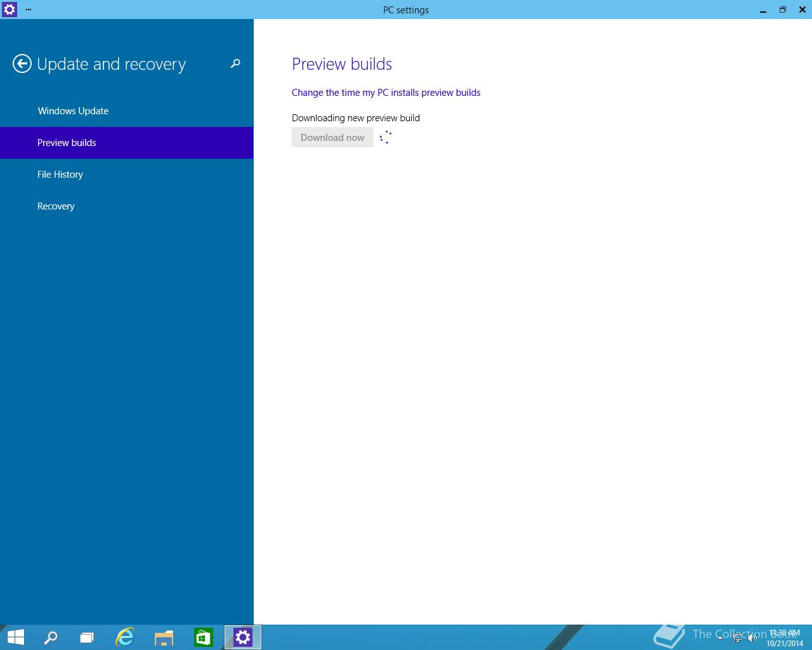Screen dimensions: 812x650
Task: Restore down the PC settings window
Action: click(783, 10)
